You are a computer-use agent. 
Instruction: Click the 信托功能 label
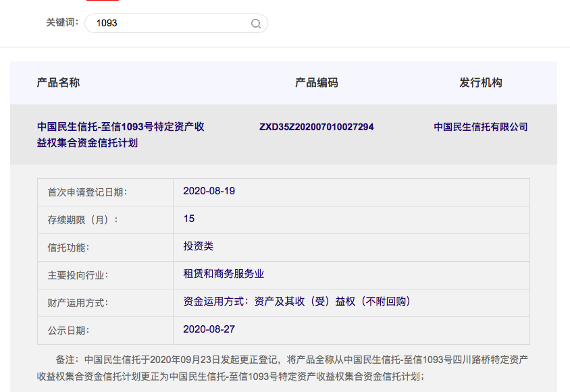tap(68, 248)
